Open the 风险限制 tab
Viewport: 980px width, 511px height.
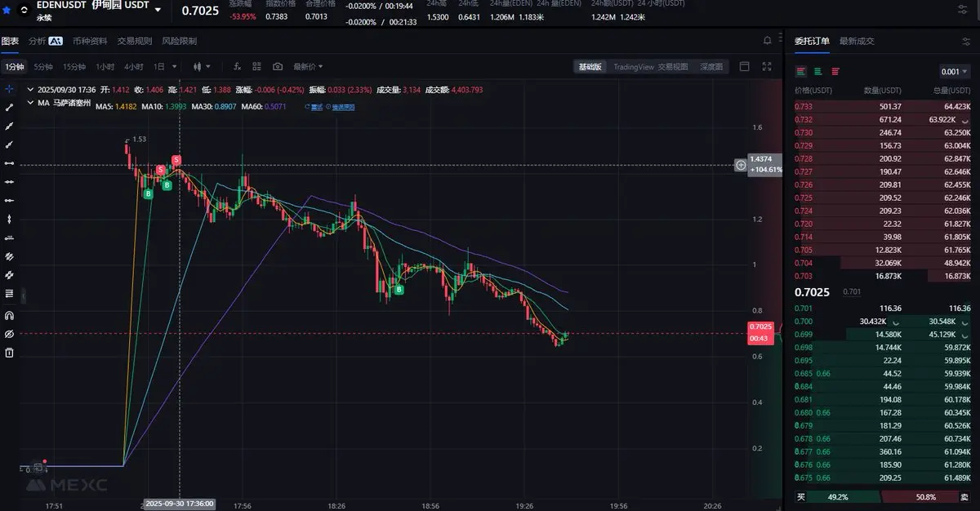click(179, 41)
